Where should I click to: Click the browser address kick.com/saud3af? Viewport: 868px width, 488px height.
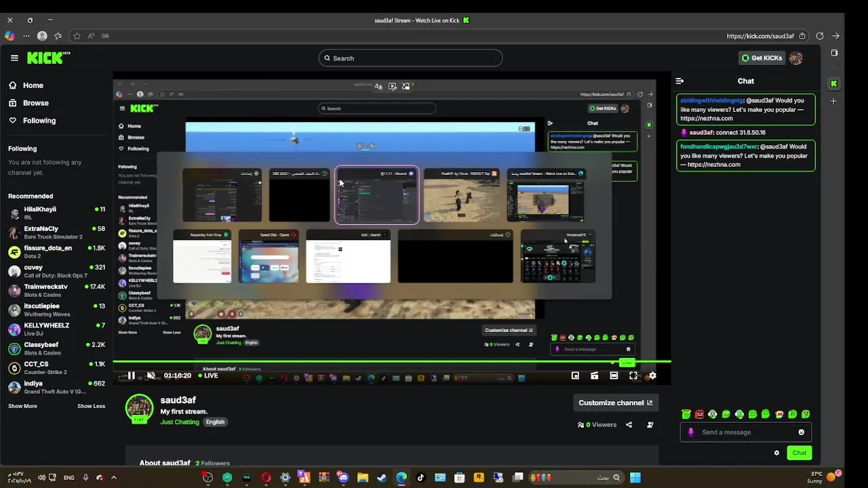760,36
